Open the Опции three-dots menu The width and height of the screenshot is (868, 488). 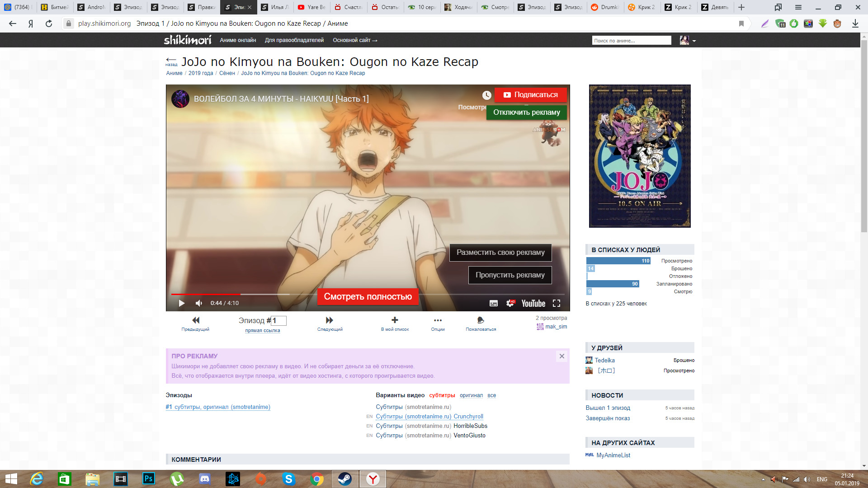(x=438, y=320)
